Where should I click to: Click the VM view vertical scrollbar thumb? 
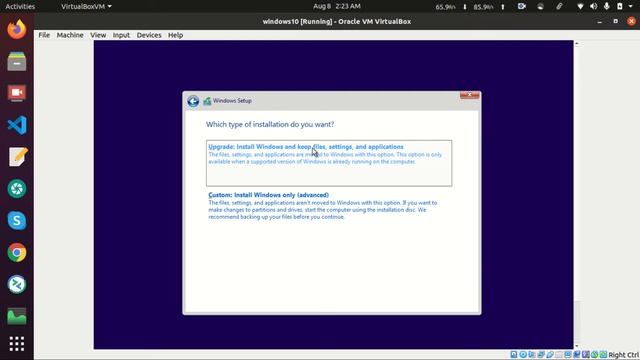[x=577, y=321]
